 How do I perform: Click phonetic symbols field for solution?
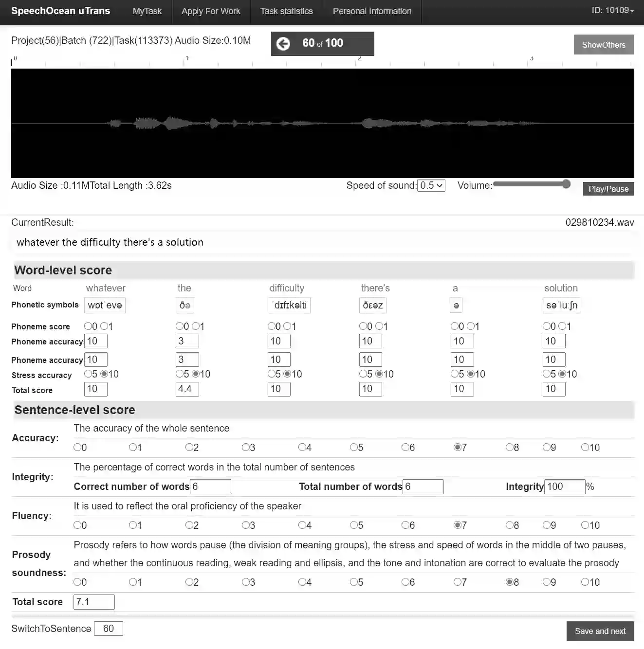click(x=561, y=305)
